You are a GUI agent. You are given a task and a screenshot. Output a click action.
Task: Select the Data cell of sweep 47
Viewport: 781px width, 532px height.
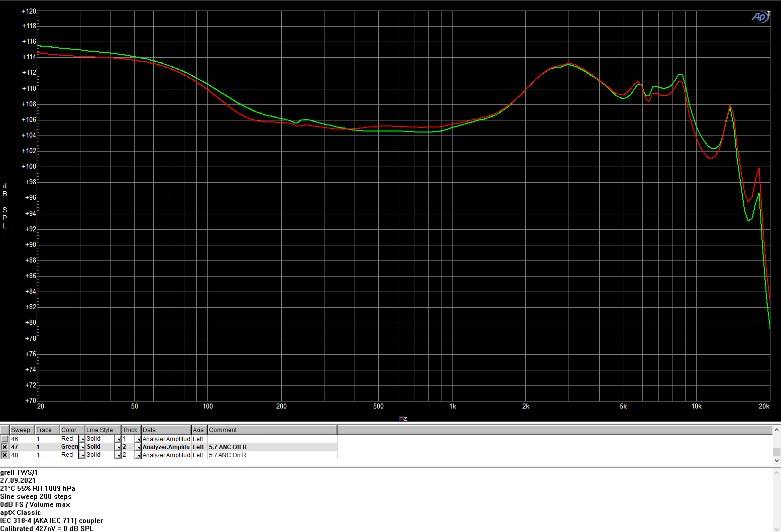(x=166, y=447)
